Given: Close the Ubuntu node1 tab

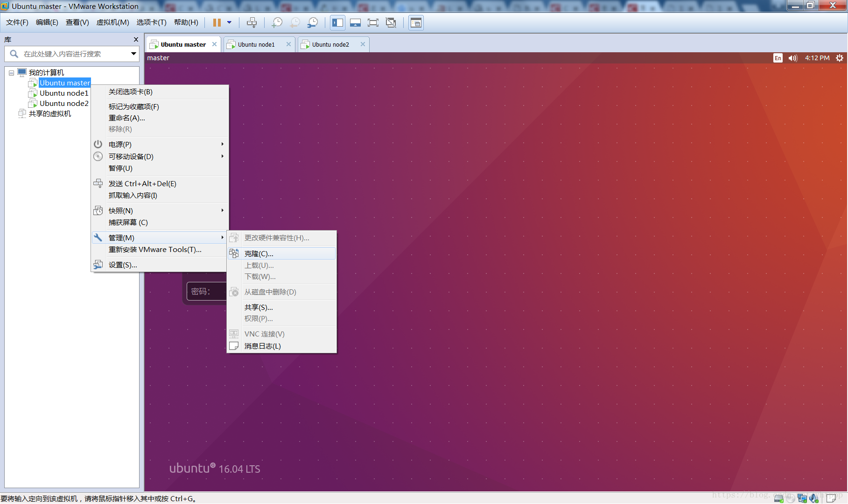Looking at the screenshot, I should click(288, 44).
